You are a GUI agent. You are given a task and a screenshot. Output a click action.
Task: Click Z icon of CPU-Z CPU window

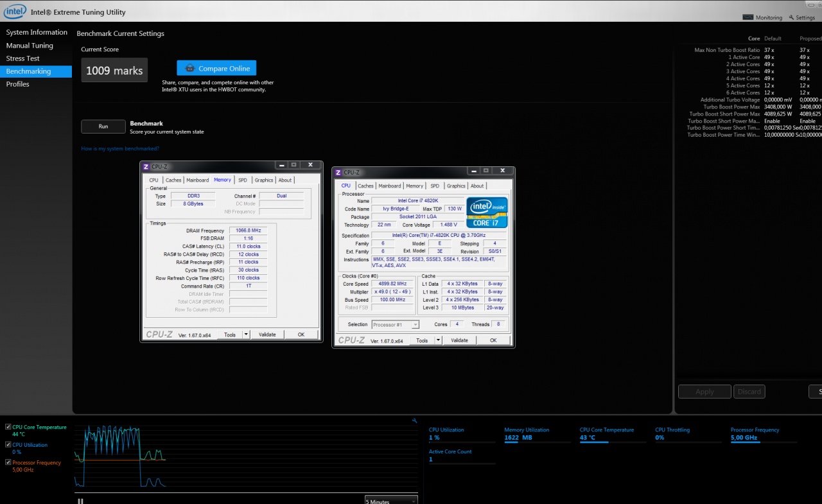tap(338, 172)
